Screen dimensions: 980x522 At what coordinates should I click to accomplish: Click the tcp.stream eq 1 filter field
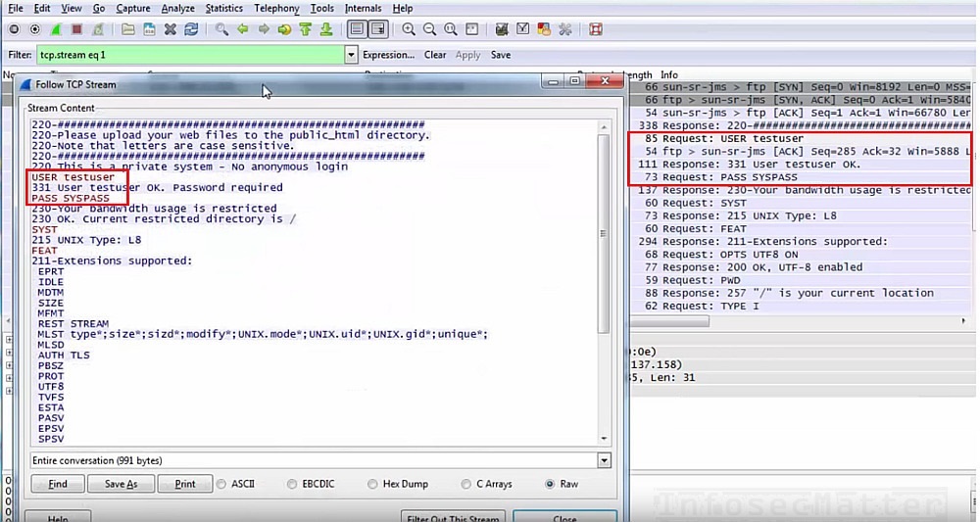191,55
